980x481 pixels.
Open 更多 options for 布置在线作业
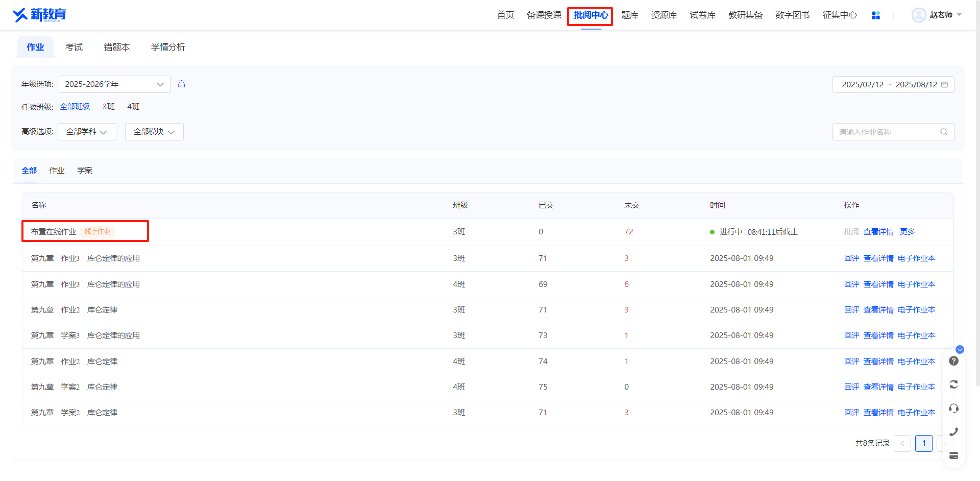pos(908,232)
